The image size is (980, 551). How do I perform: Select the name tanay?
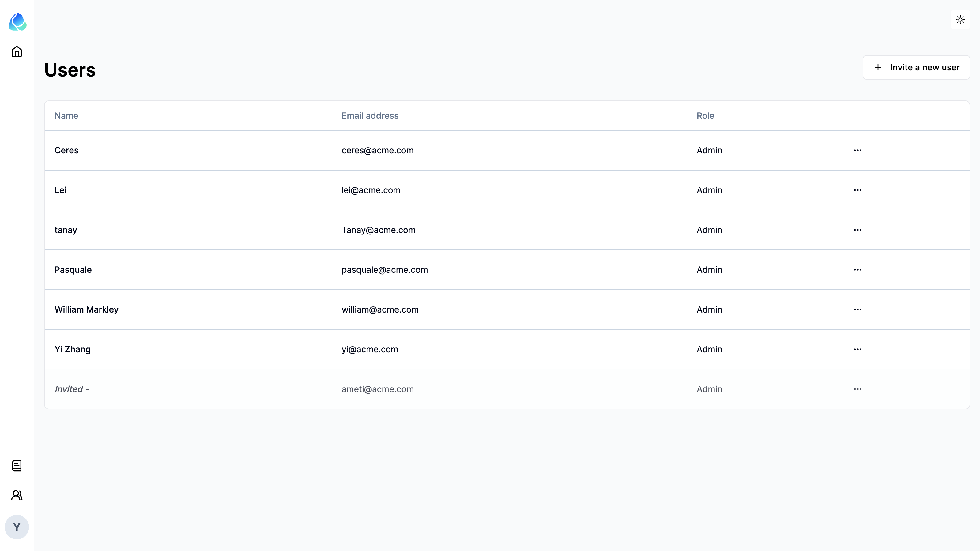point(66,230)
